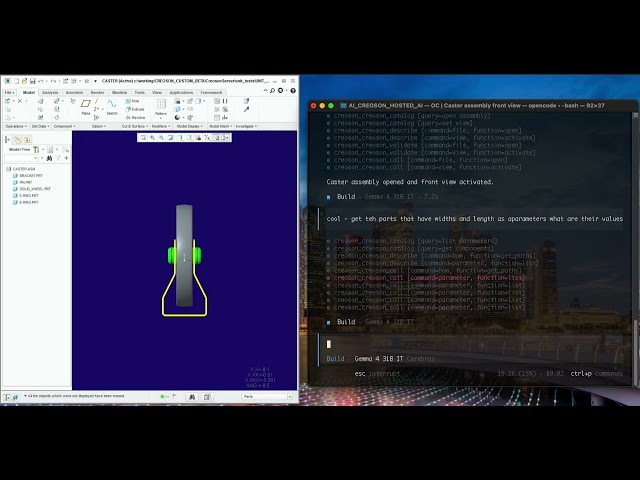Click the Creo ribbon search magnifier
640x480 pixels.
(x=272, y=91)
